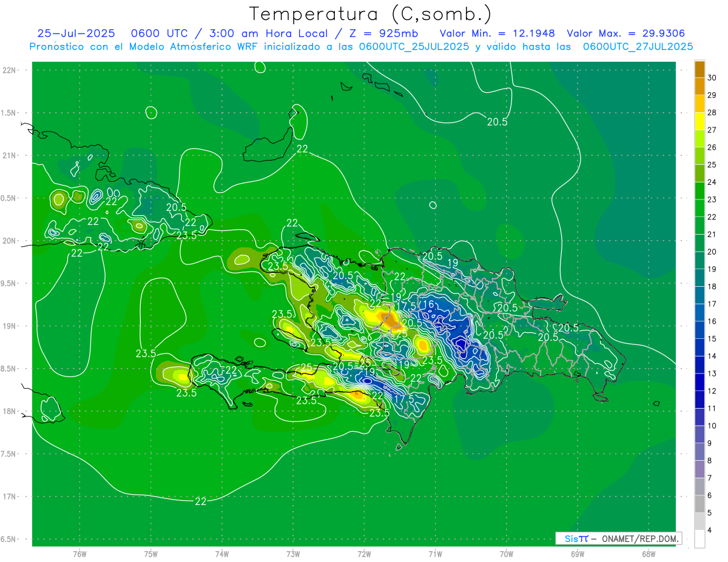The image size is (728, 562).
Task: Select the white swatch below colorbar label 4
Action: 699,539
